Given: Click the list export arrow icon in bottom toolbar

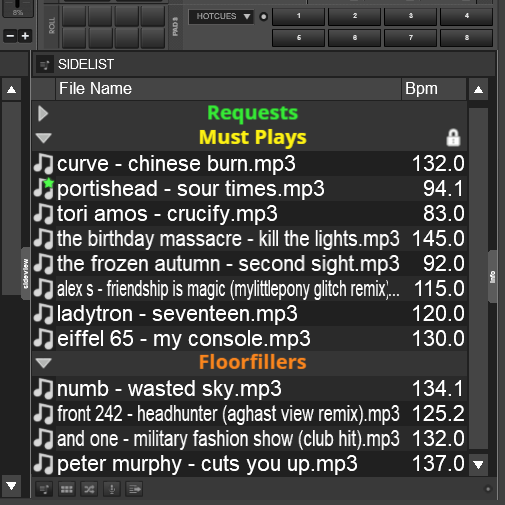Looking at the screenshot, I should (134, 489).
